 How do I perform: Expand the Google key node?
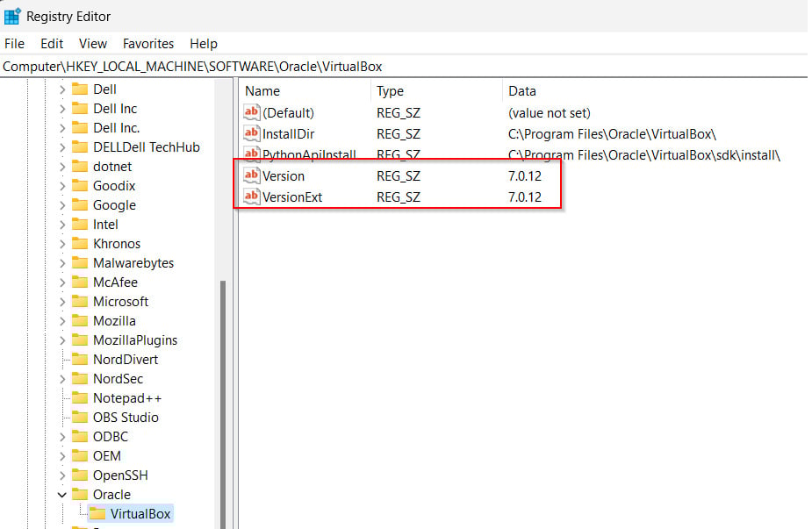tap(62, 205)
